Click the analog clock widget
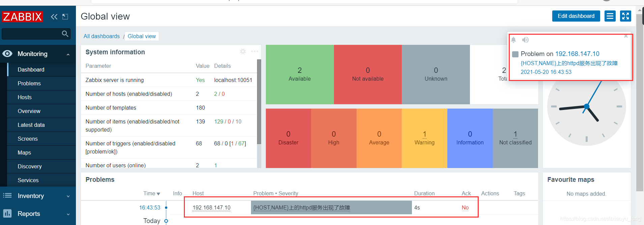The height and width of the screenshot is (225, 644). [x=587, y=107]
